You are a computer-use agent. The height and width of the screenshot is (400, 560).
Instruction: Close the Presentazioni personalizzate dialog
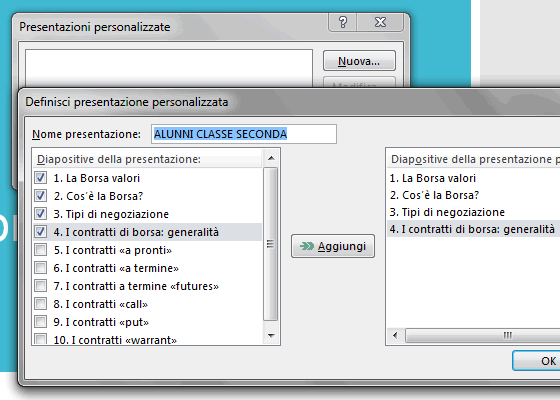coord(380,22)
